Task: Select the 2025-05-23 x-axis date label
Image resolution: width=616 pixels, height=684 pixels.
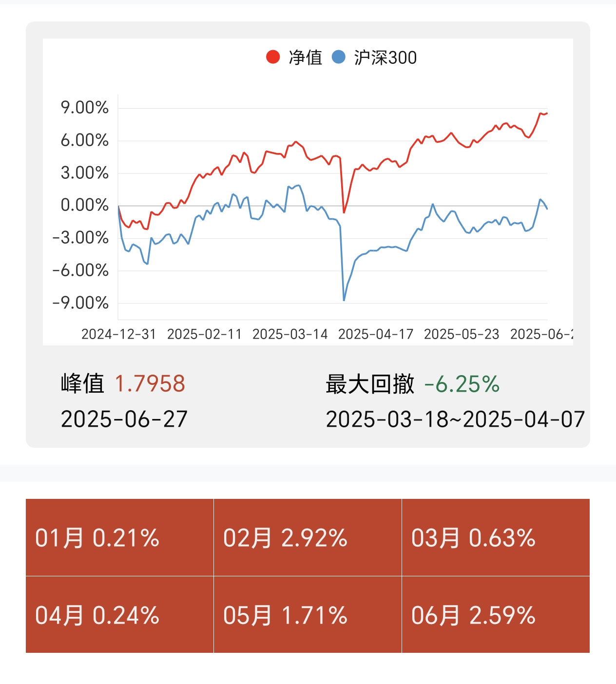Action: click(462, 334)
